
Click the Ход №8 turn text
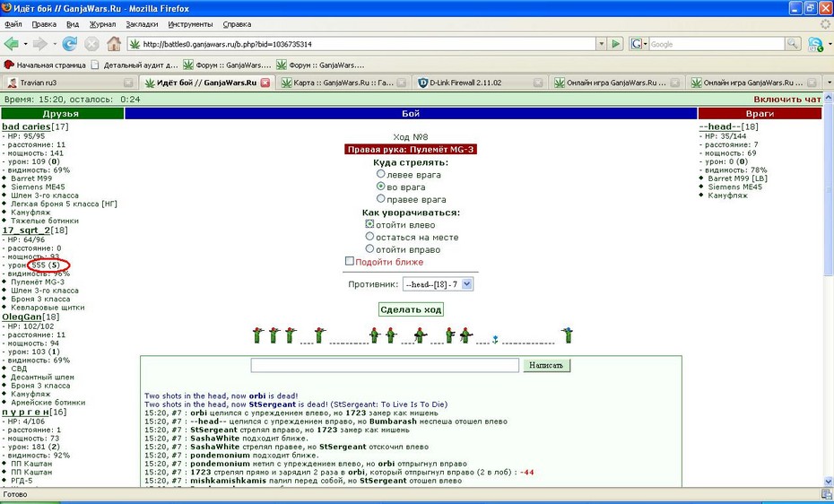[411, 137]
